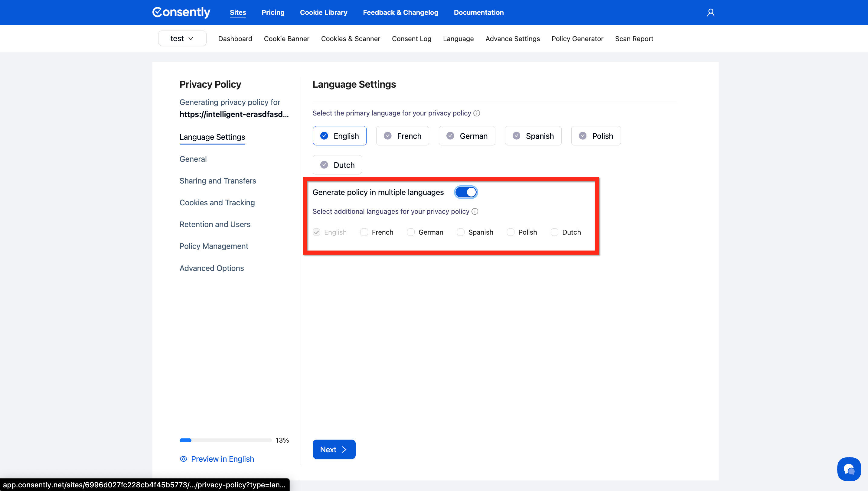Open the chat support bubble

point(848,469)
